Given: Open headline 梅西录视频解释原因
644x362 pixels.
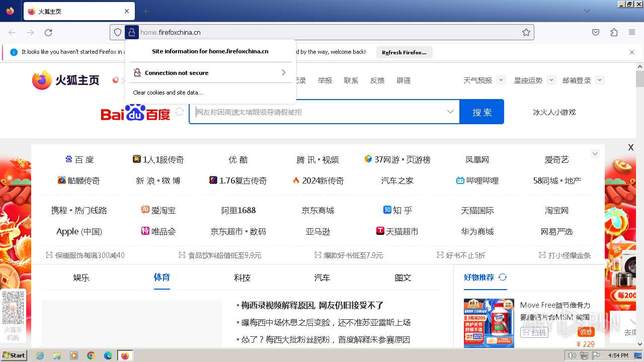Looking at the screenshot, I should click(312, 305).
